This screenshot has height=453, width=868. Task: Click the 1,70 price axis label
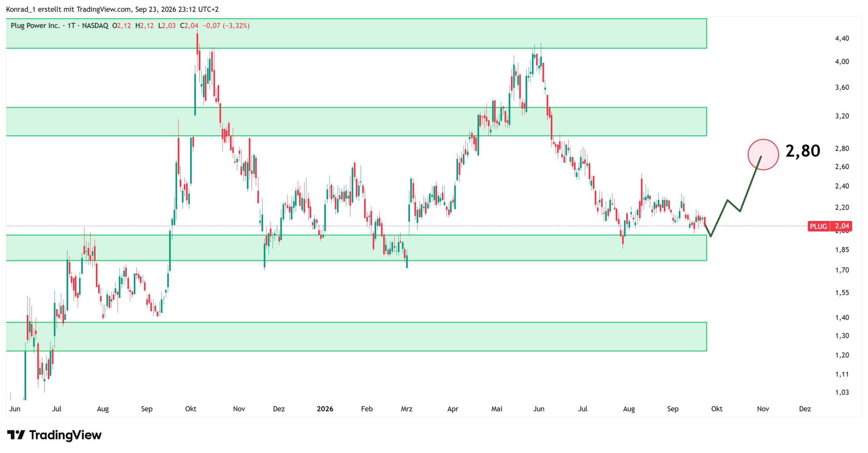click(x=842, y=270)
